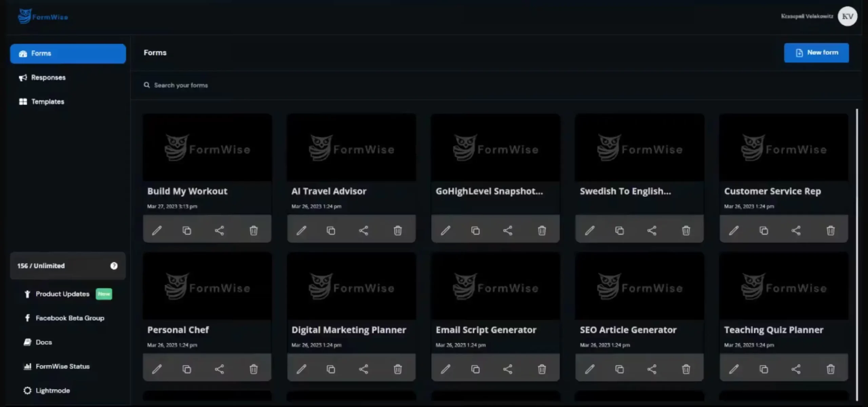
Task: Delete the Swedish To English form
Action: point(686,231)
